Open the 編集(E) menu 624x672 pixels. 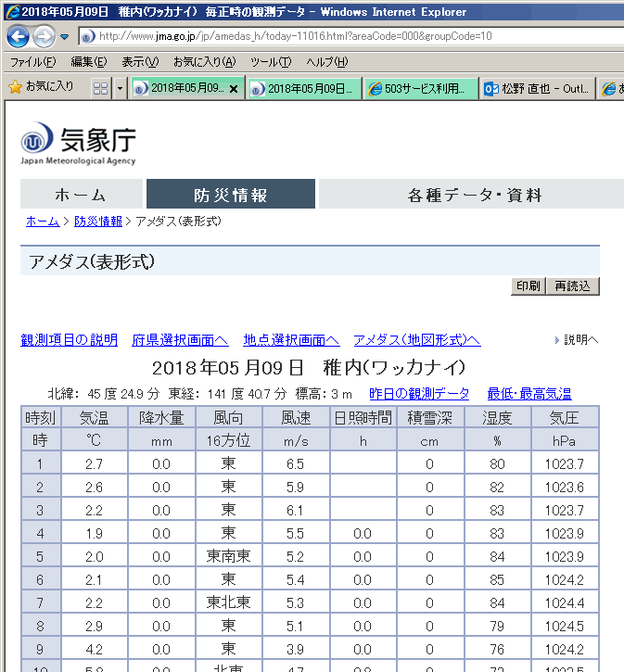click(x=89, y=62)
